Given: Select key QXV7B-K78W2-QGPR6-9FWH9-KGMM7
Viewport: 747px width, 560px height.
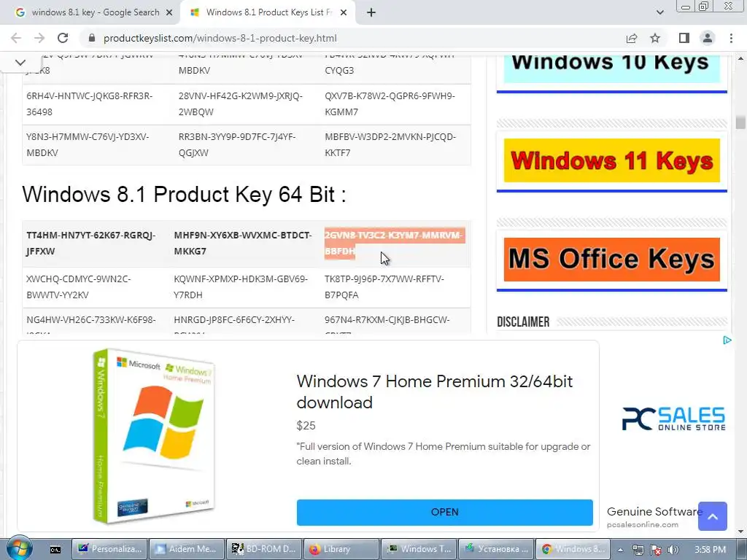Looking at the screenshot, I should tap(390, 104).
